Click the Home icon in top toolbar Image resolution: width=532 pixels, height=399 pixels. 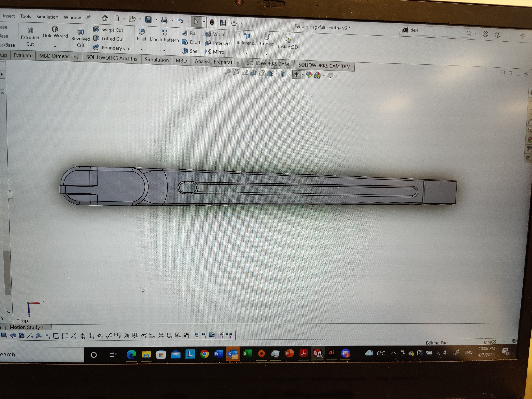(x=105, y=18)
